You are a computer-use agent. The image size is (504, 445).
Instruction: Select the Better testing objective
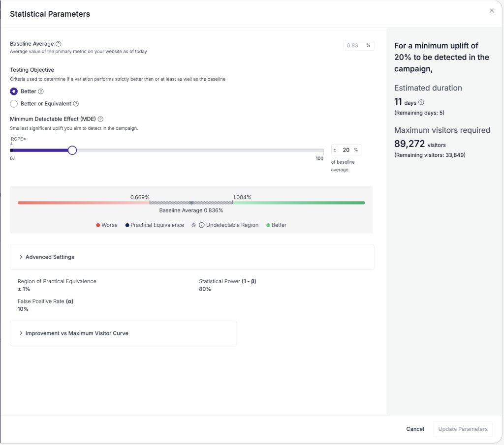14,91
